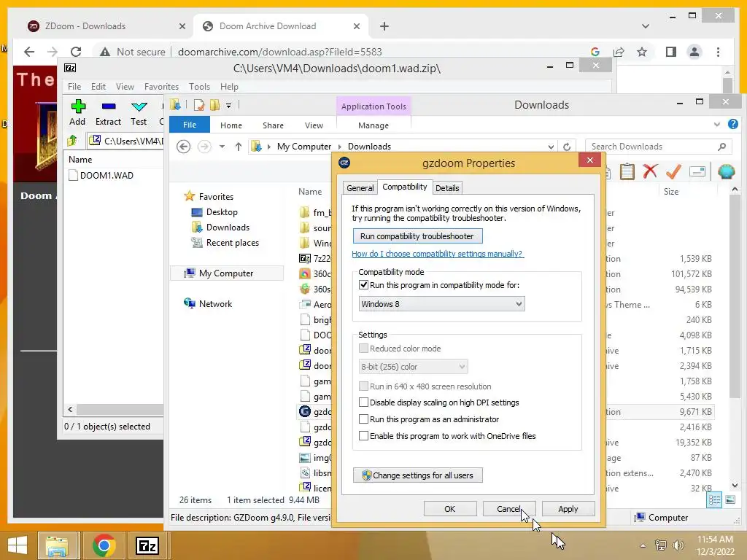747x560 pixels.
Task: Enable program to work with OneDrive files
Action: pyautogui.click(x=363, y=436)
